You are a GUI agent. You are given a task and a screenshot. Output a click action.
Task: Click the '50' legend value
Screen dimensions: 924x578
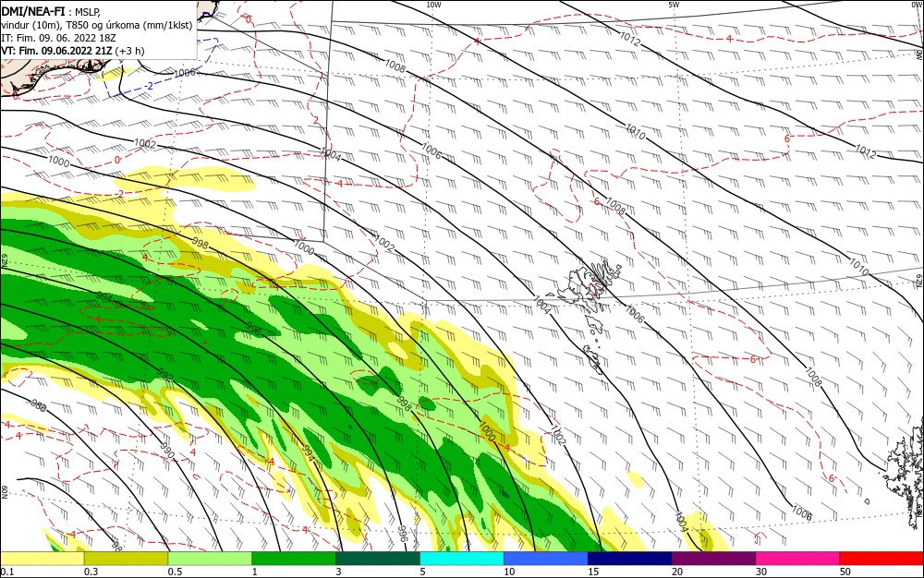tap(845, 572)
